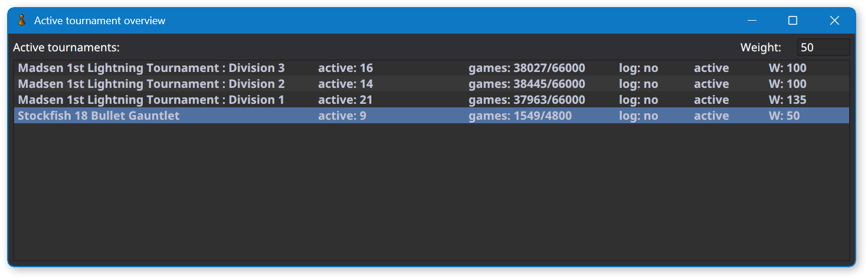Click W: 50 weight in Stockfish row
Screen dimensions: 868x279
[784, 116]
